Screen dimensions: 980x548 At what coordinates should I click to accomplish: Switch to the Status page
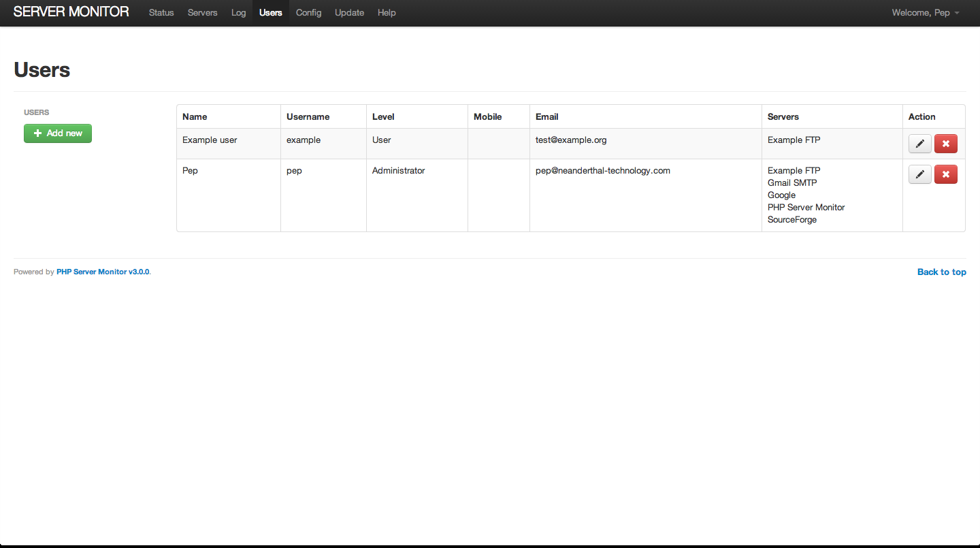[161, 12]
